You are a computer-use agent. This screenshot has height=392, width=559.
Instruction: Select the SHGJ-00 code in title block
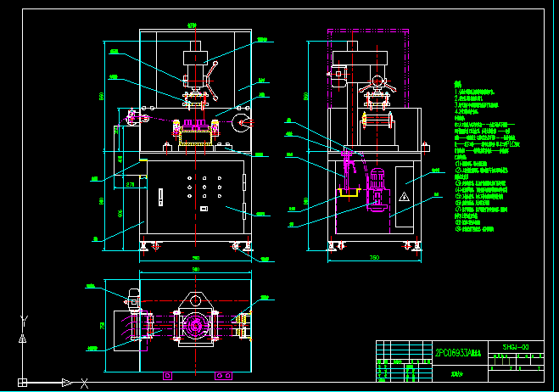[516, 347]
